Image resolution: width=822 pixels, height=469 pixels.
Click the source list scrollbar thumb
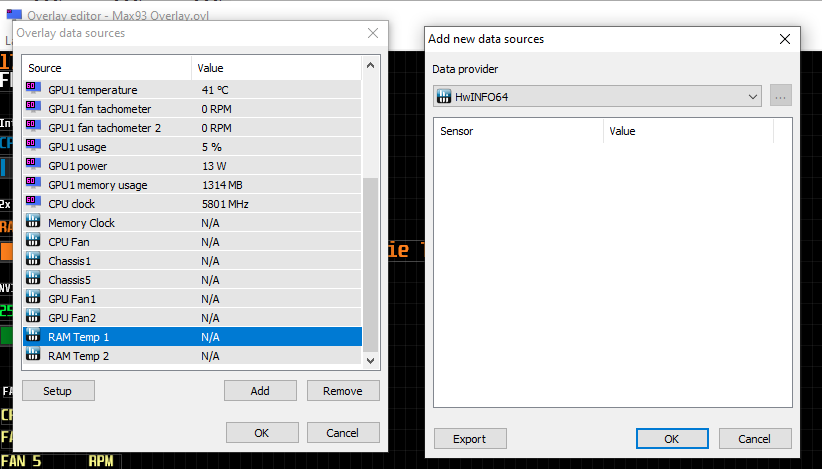(x=371, y=265)
